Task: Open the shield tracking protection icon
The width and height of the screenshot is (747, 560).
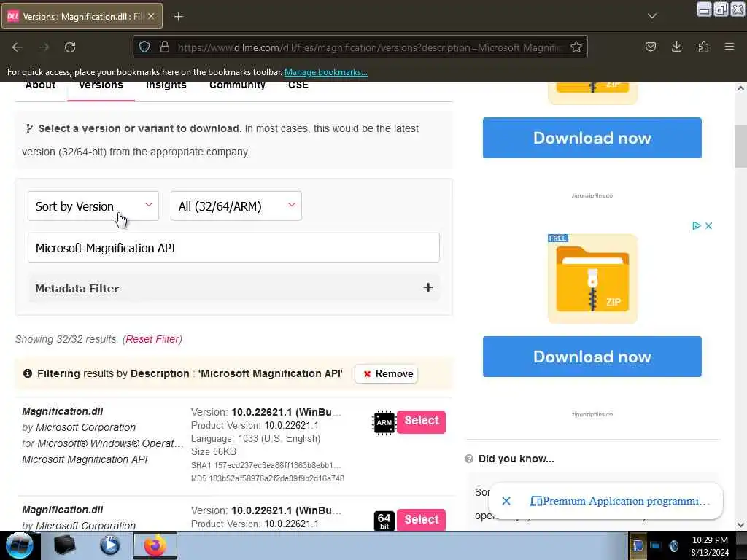Action: click(144, 47)
